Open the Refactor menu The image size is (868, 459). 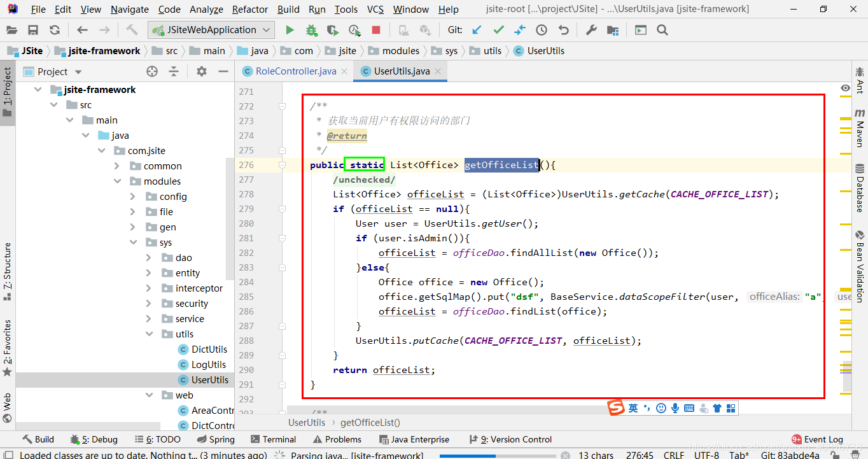250,9
